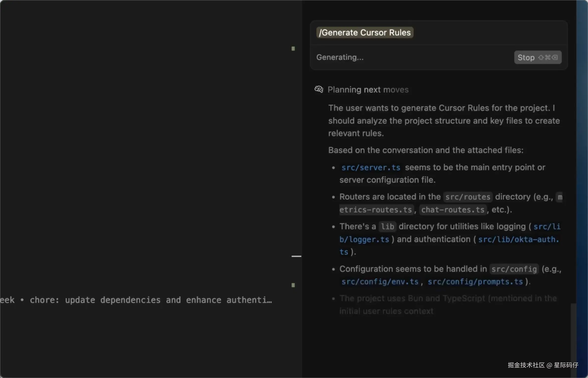Screen dimensions: 588x378
Task: Click the Generating... status text area
Action: pyautogui.click(x=340, y=57)
